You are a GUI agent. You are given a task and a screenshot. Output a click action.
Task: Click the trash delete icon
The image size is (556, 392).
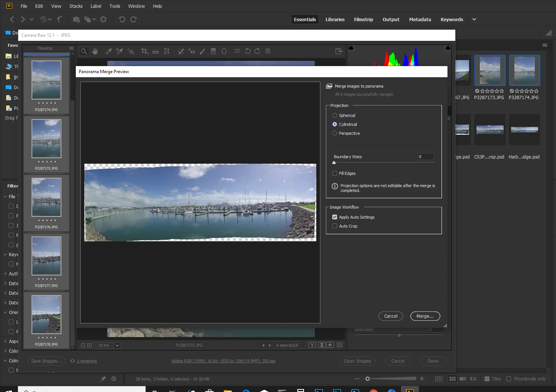point(268,51)
